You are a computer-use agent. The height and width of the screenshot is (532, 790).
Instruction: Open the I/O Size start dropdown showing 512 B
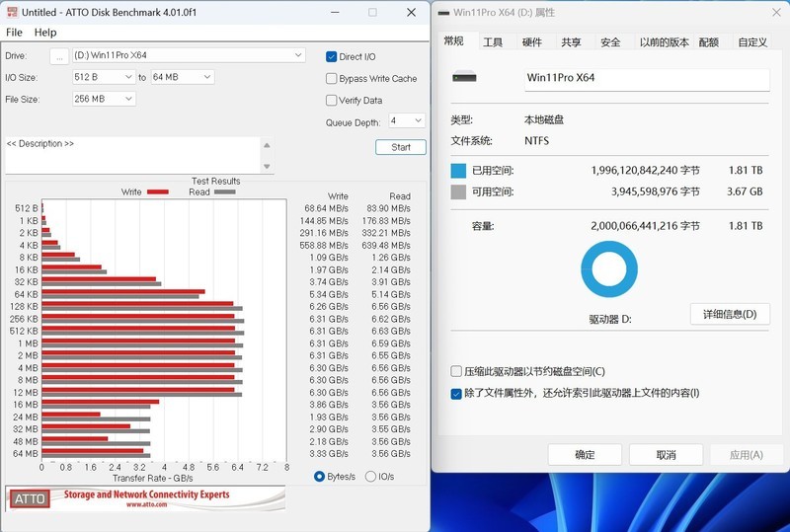104,77
